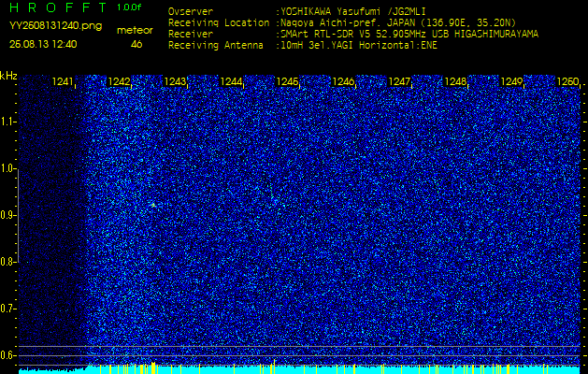Click the 0.7 kHz axis label
The image size is (588, 374).
7,309
